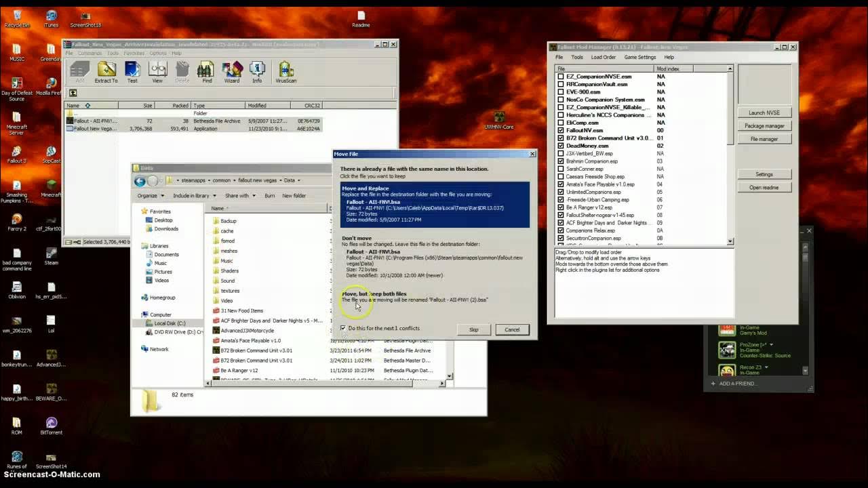Click the up-one-level arrow icon in WinRAR
The width and height of the screenshot is (868, 488).
[x=73, y=93]
